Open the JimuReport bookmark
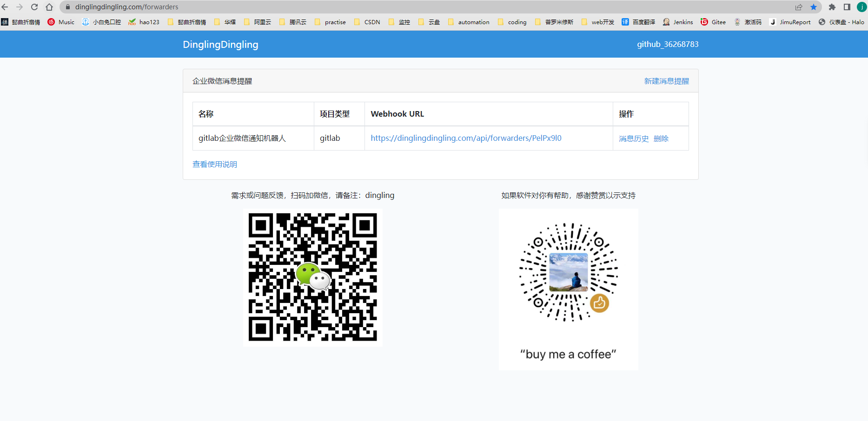868x421 pixels. [790, 22]
